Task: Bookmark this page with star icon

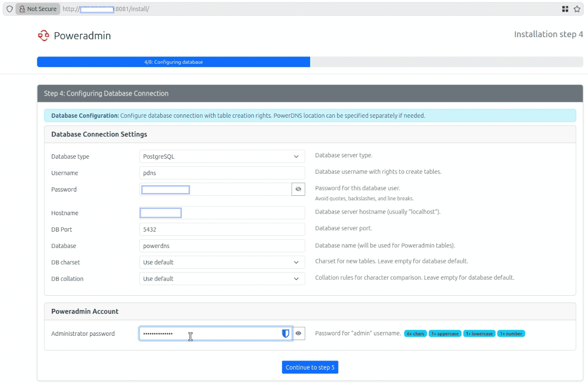Action: [x=577, y=9]
